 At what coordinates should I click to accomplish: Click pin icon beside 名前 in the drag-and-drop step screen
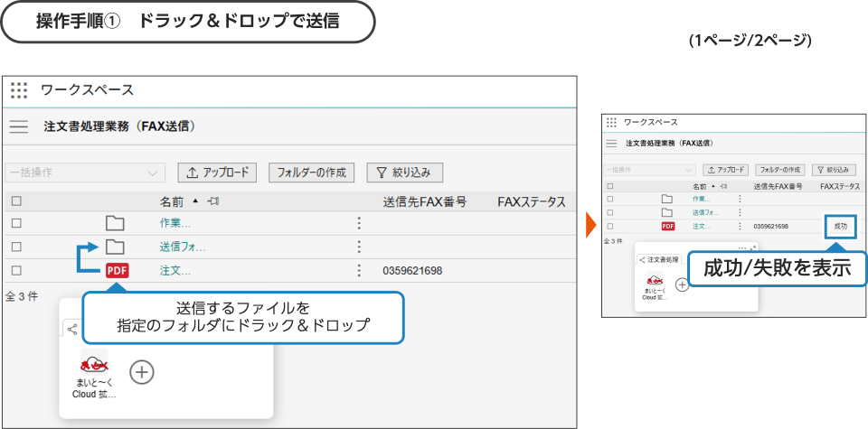click(213, 201)
